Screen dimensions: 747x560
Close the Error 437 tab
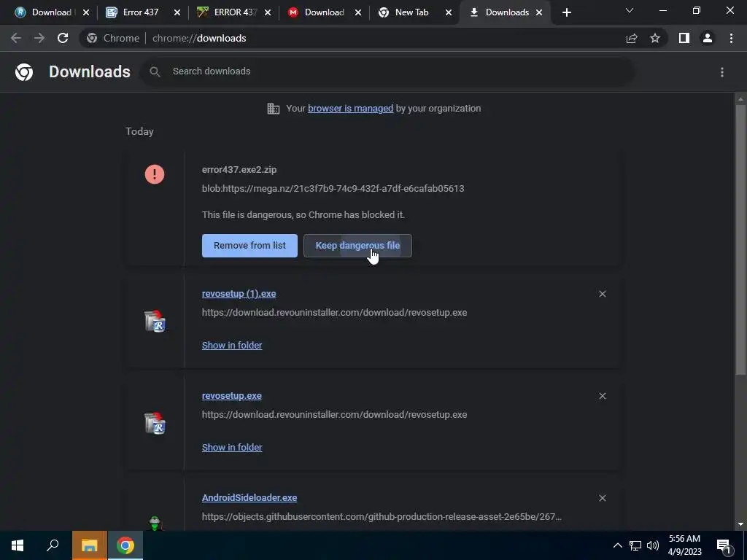(x=177, y=13)
